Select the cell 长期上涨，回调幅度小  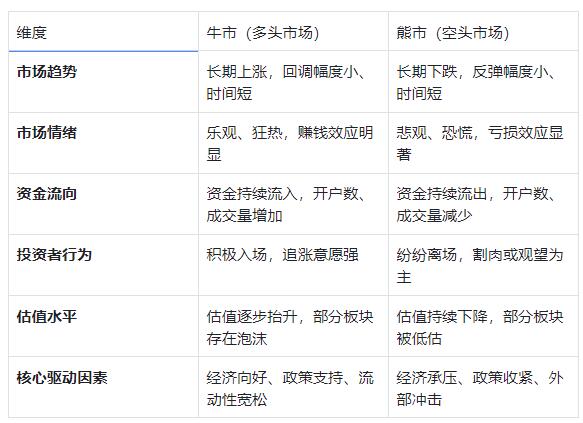pos(293,82)
